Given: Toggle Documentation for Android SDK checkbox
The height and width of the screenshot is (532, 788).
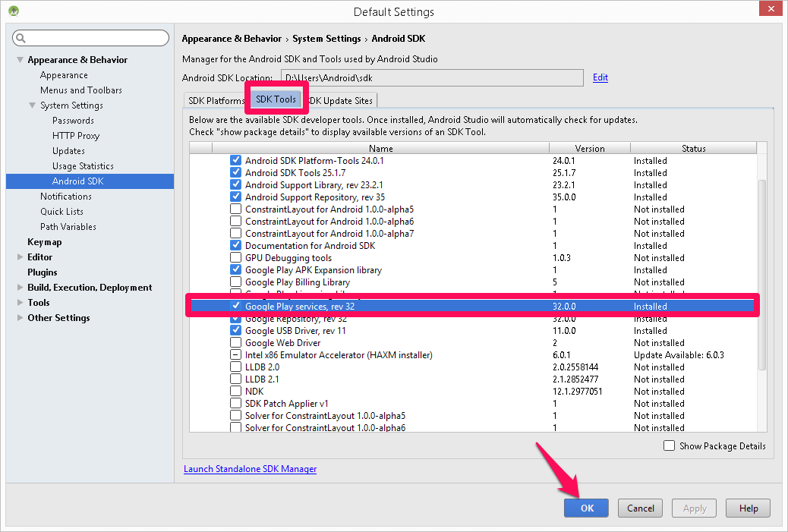Looking at the screenshot, I should coord(235,245).
